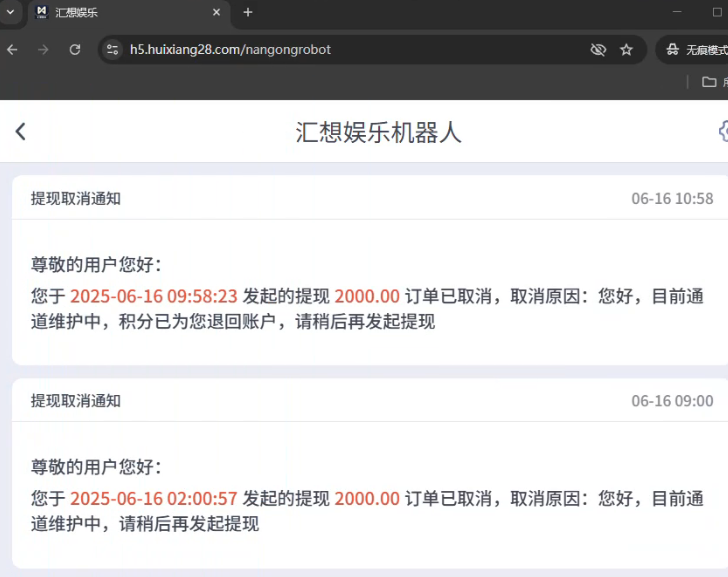Screen dimensions: 728x577
Task: Open the bookmarks folder icon
Action: coord(709,82)
